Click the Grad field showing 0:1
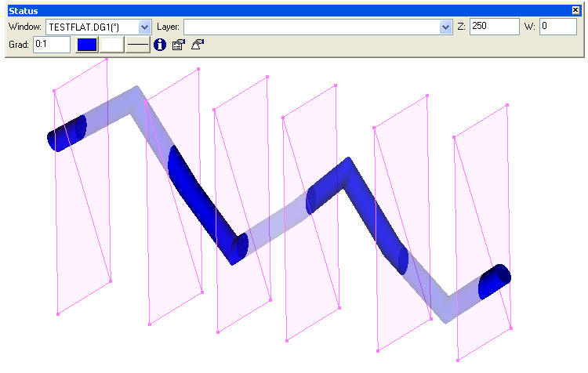The width and height of the screenshot is (588, 373). [52, 45]
